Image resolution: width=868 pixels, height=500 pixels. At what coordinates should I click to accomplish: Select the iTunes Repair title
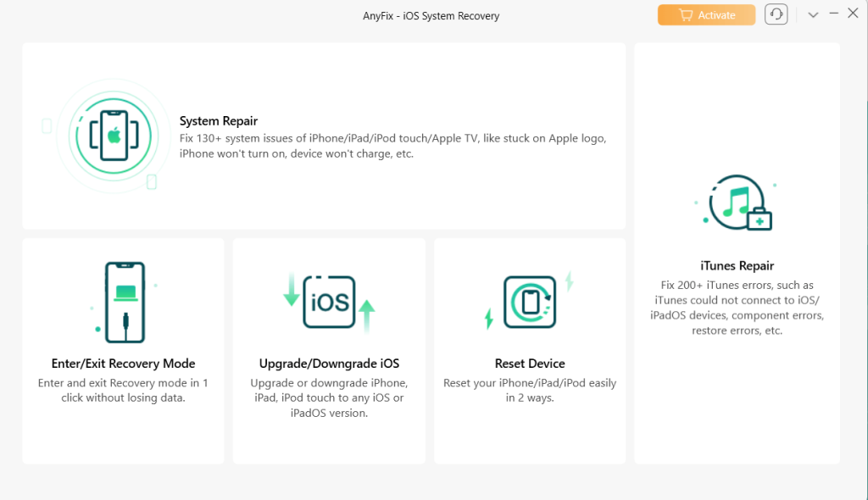click(x=737, y=266)
